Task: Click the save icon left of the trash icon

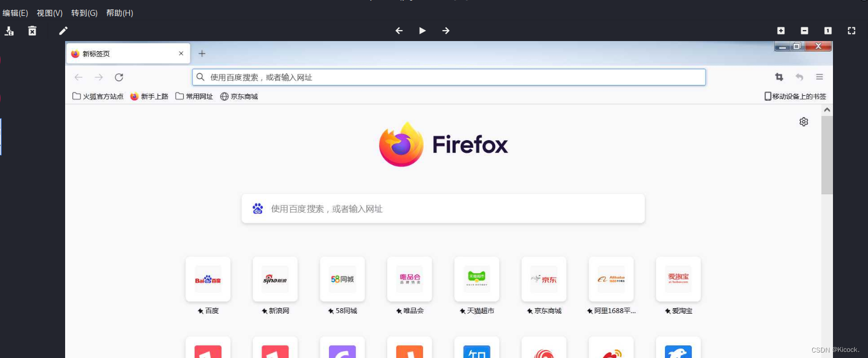Action: click(x=9, y=31)
